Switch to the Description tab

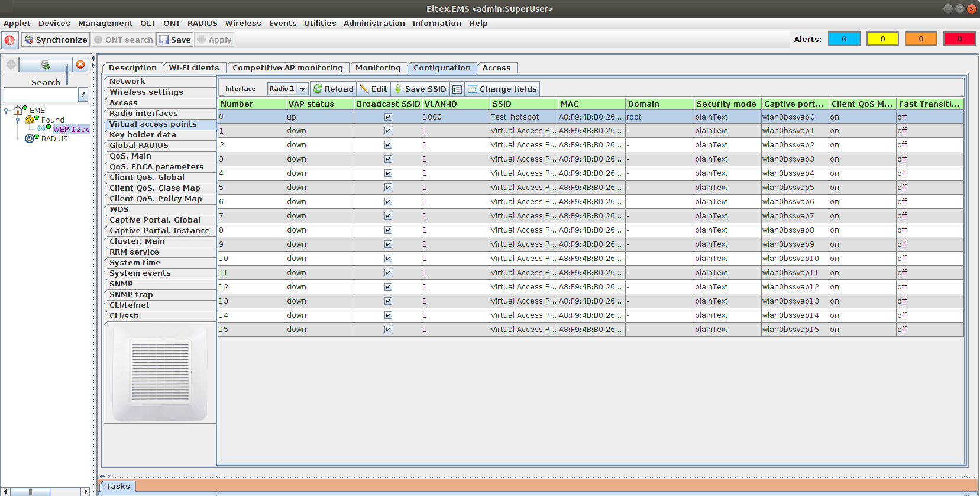[132, 68]
